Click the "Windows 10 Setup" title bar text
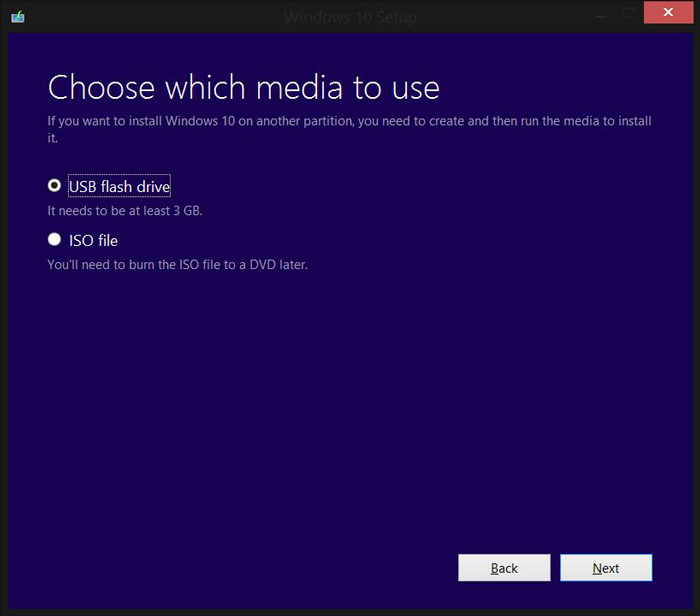The width and height of the screenshot is (700, 616). (x=350, y=17)
